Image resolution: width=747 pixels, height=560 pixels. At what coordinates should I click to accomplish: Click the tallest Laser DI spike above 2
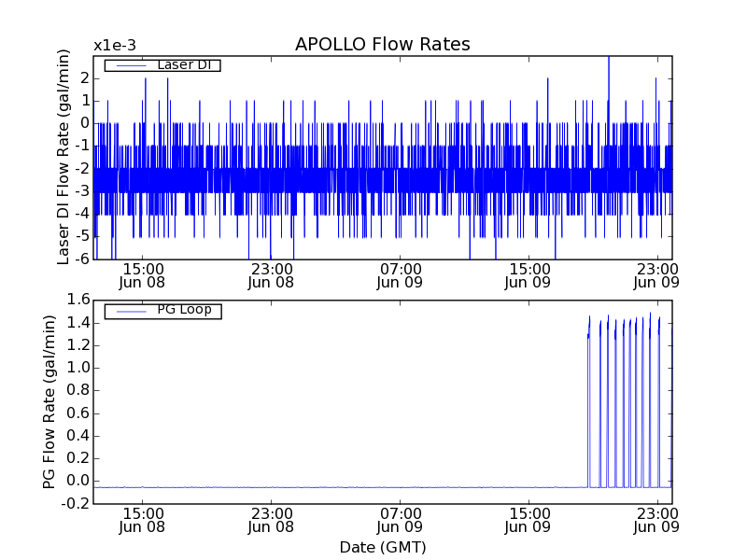tap(609, 62)
